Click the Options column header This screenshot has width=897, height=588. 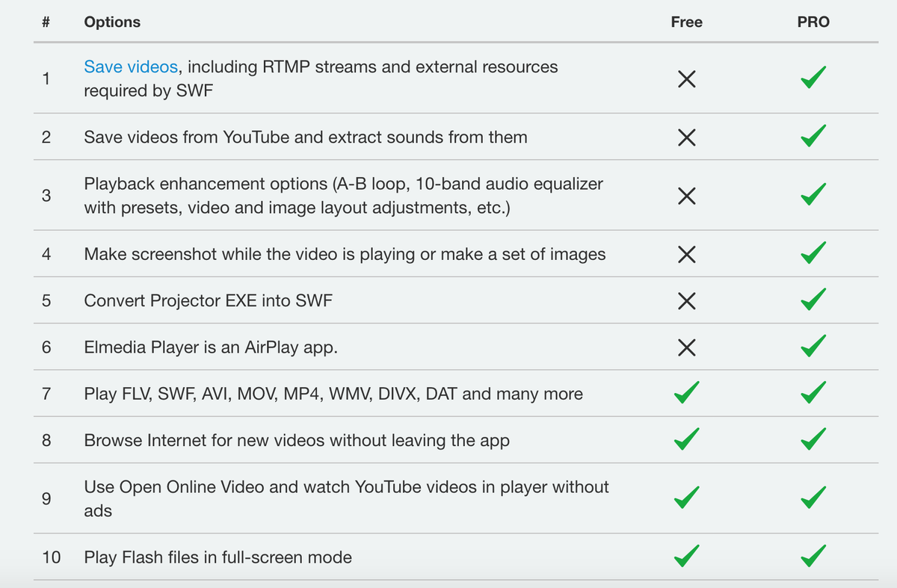point(112,22)
